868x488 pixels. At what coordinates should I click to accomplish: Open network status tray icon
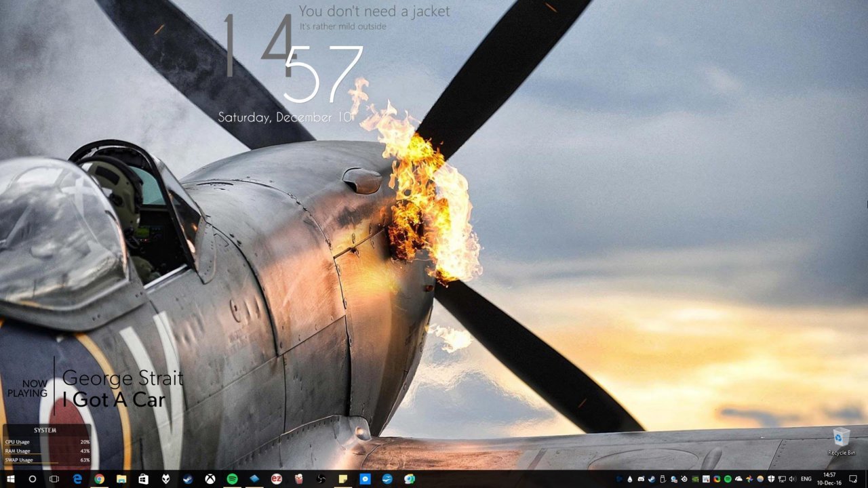[782, 479]
